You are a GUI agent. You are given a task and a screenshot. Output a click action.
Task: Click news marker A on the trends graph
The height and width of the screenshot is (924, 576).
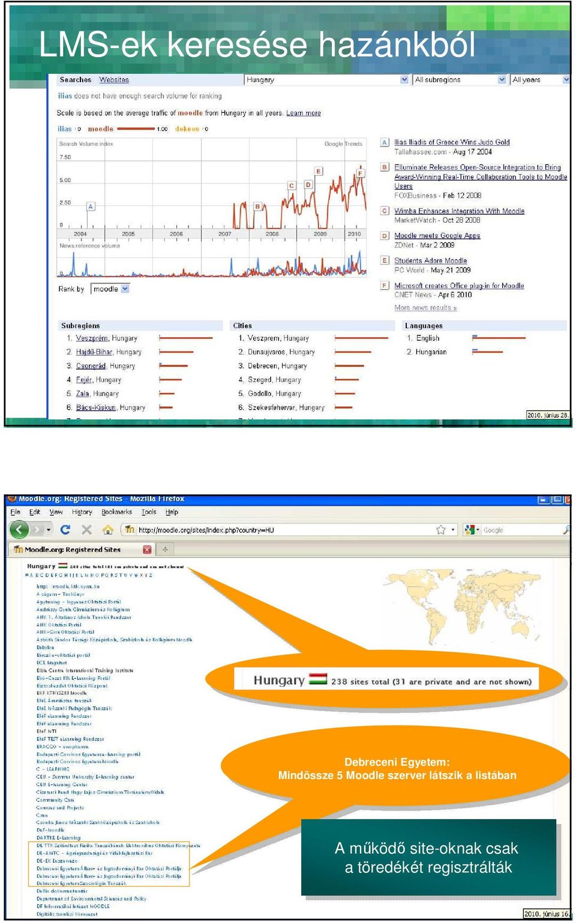pos(91,206)
